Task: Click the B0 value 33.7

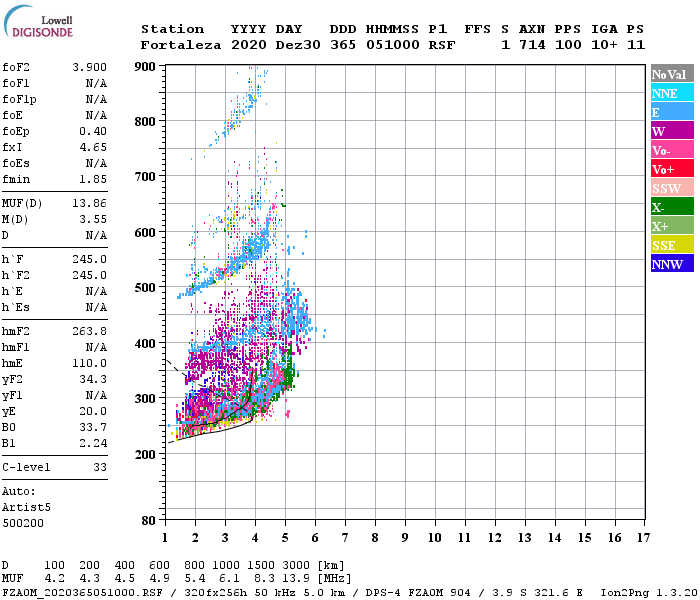Action: (93, 428)
